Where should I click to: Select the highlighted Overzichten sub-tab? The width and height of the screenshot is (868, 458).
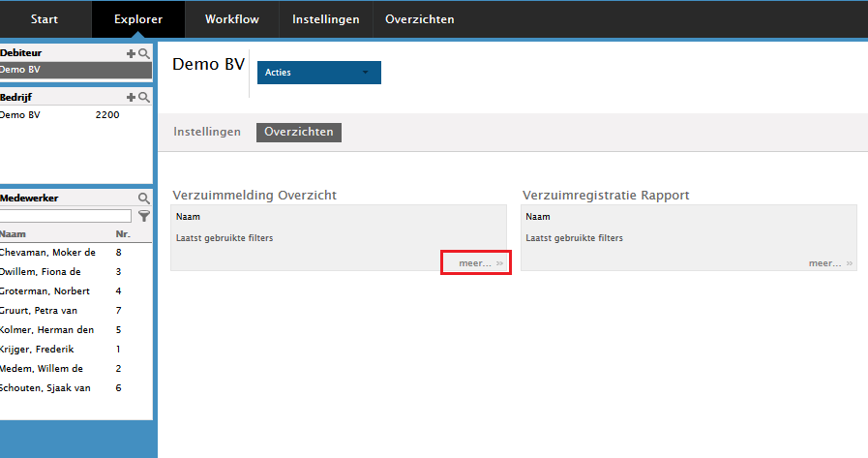tap(298, 132)
